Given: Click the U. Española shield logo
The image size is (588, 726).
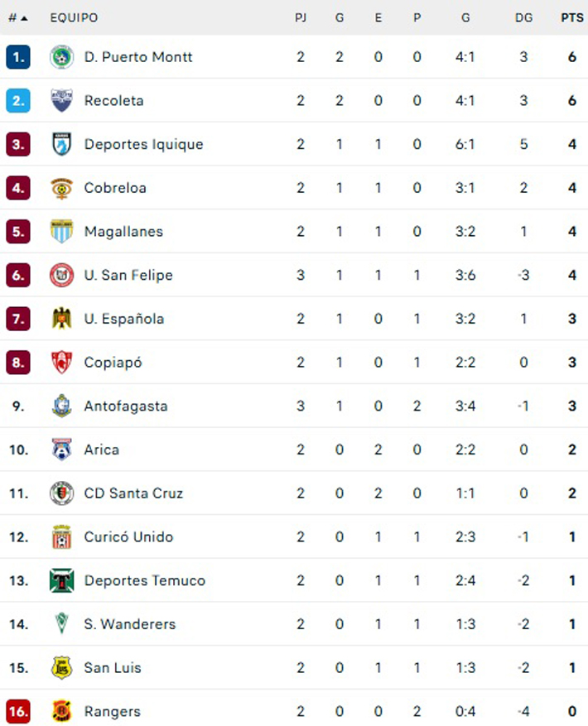Looking at the screenshot, I should point(61,319).
